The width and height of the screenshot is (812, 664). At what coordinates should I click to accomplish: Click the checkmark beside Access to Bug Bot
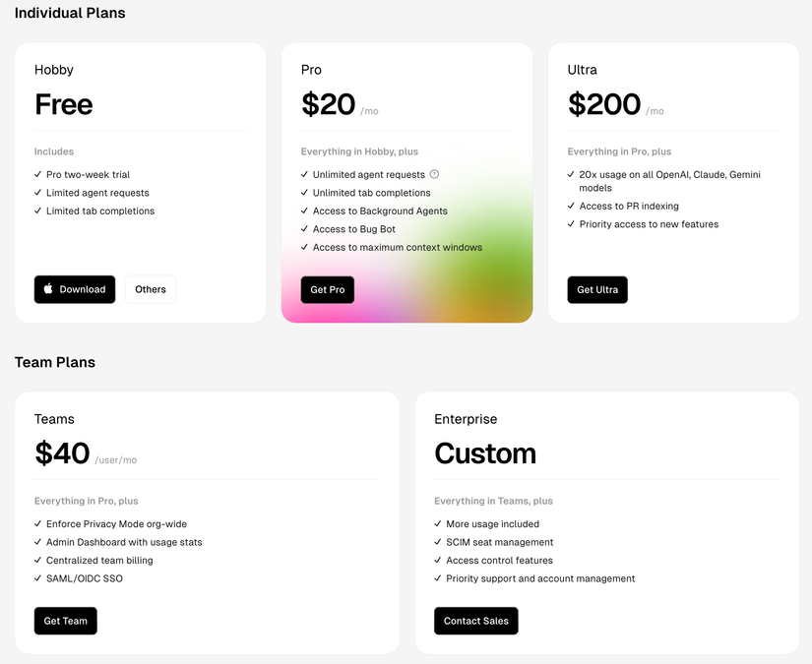[304, 229]
